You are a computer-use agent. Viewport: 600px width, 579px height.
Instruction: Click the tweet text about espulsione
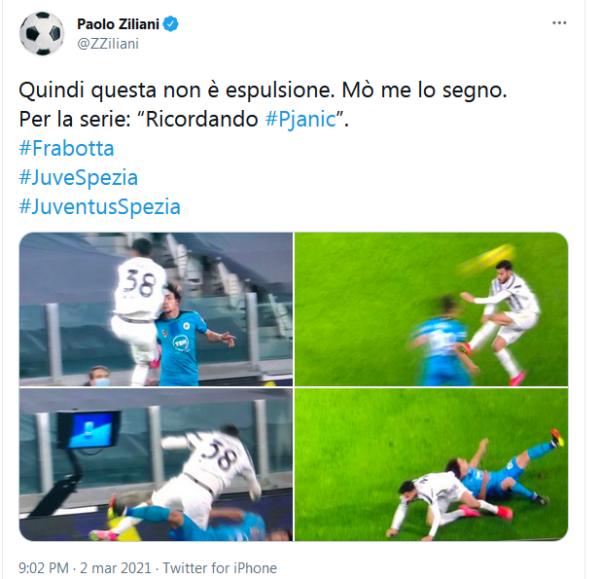(x=263, y=90)
